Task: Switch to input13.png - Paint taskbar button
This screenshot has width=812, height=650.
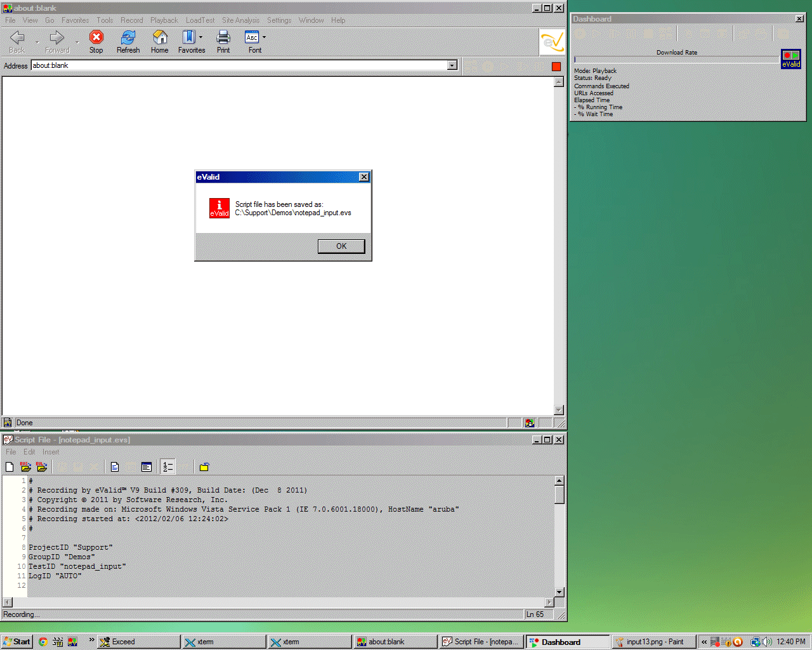Action: (653, 642)
